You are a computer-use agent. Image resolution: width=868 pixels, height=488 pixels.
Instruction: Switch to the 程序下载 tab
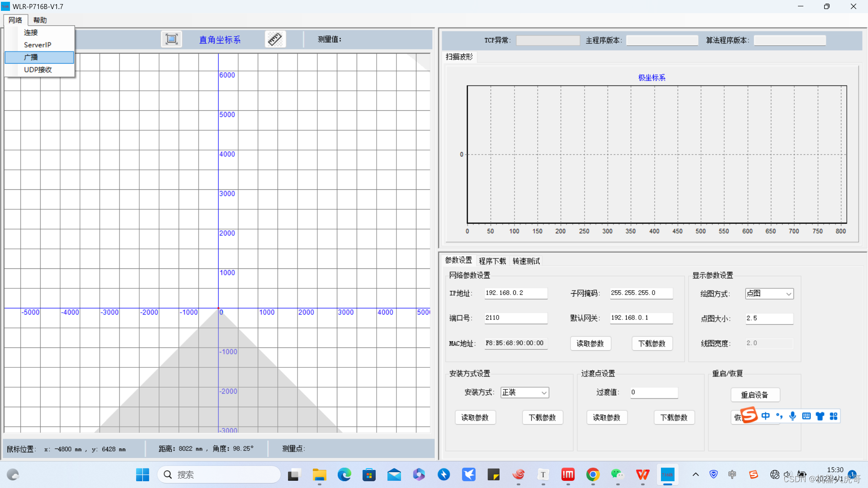click(492, 261)
